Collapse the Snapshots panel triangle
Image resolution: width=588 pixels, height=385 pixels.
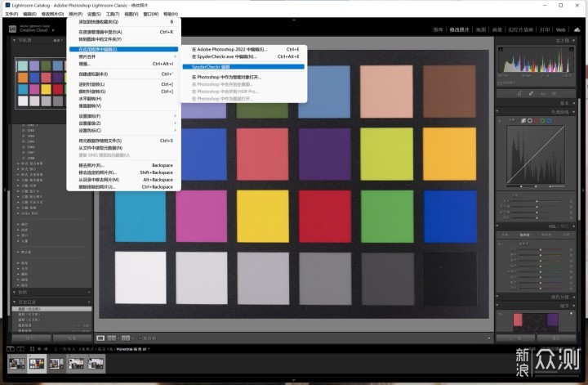pos(14,292)
